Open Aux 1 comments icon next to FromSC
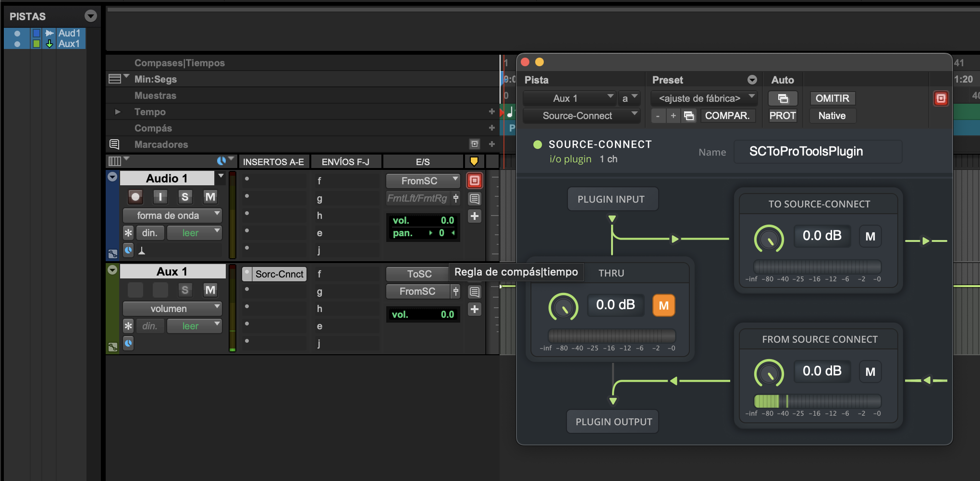This screenshot has height=481, width=980. click(474, 291)
